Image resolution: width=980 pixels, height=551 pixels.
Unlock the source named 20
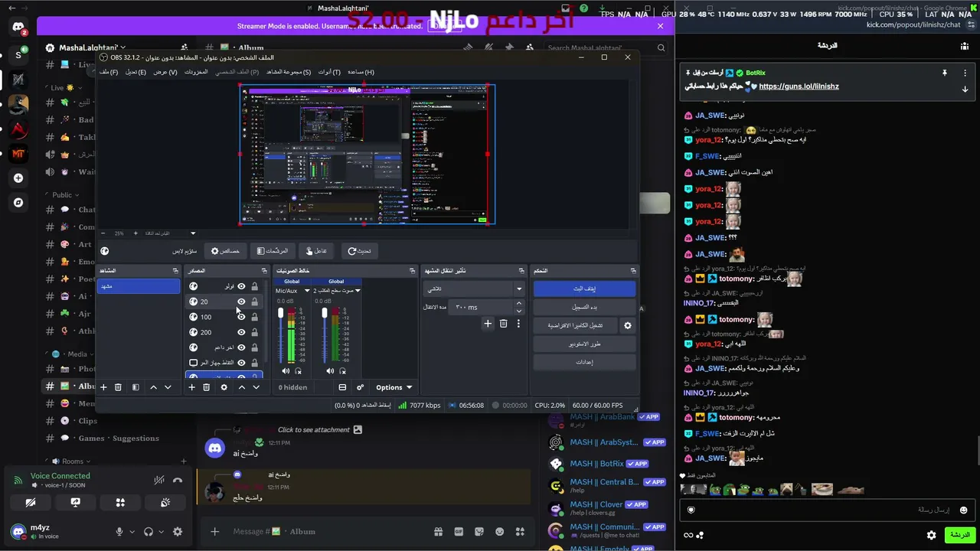point(254,302)
